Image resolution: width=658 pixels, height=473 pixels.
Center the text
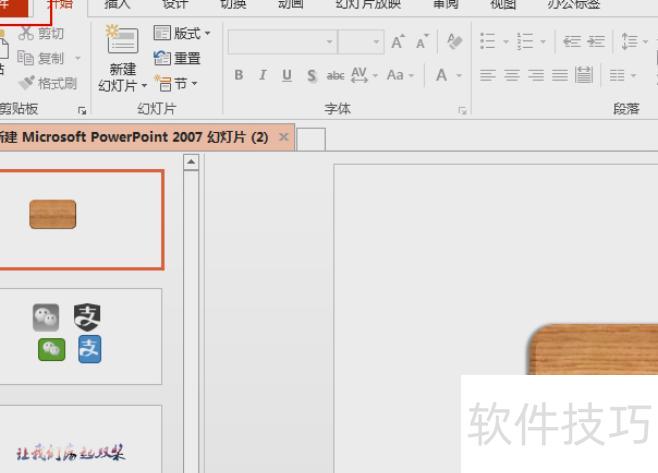[x=512, y=75]
